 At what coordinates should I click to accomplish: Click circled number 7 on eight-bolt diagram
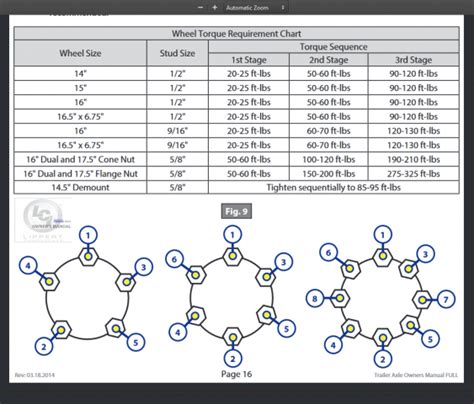(446, 299)
